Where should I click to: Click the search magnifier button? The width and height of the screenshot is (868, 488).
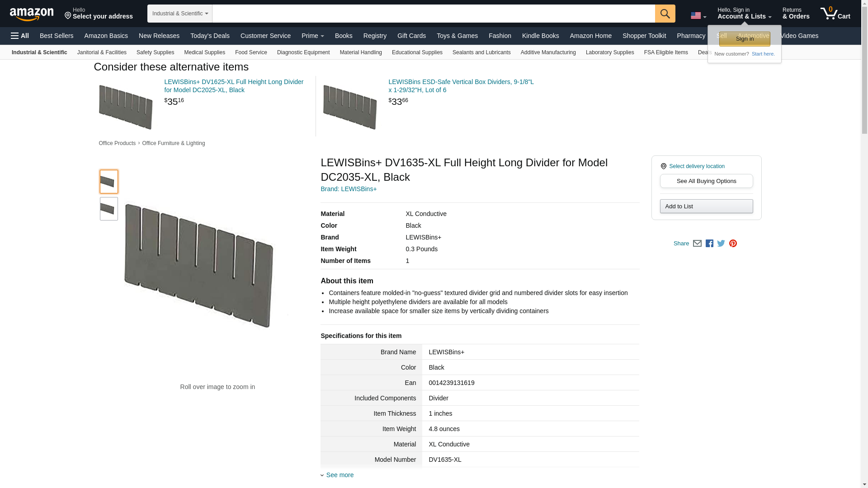665,14
